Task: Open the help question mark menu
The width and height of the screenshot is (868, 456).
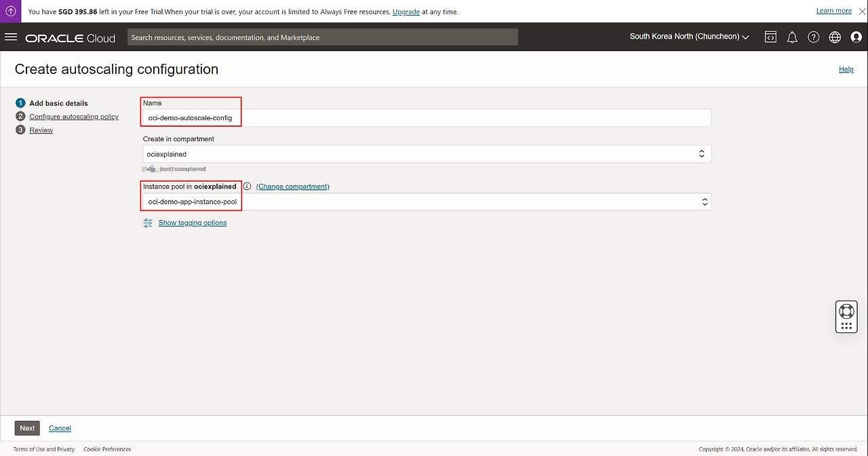Action: point(814,37)
